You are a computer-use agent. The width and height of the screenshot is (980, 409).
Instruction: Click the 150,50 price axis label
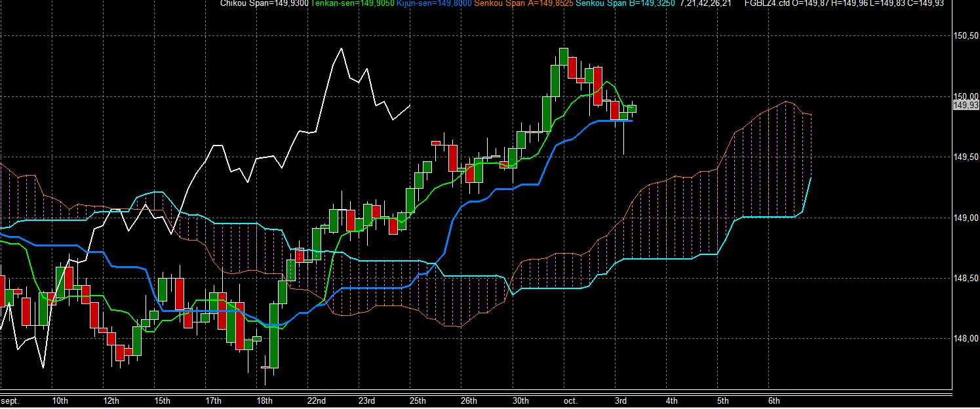(x=966, y=36)
